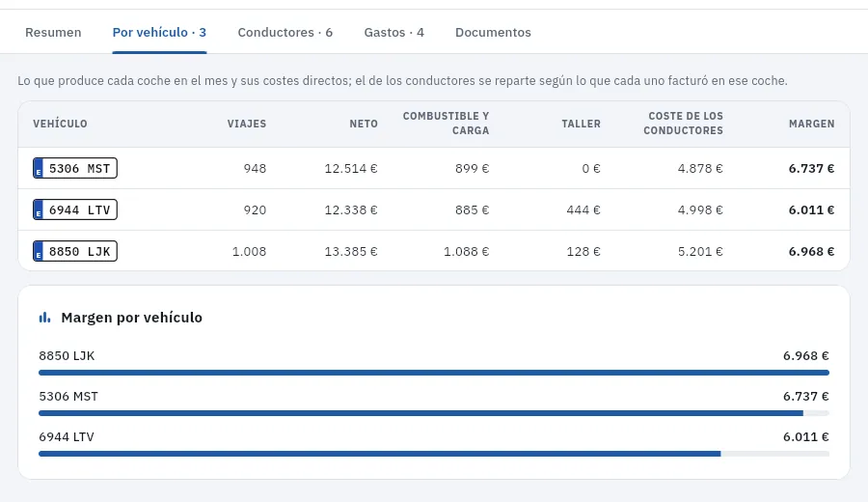
Task: Click the description text about costes directos
Action: point(402,81)
